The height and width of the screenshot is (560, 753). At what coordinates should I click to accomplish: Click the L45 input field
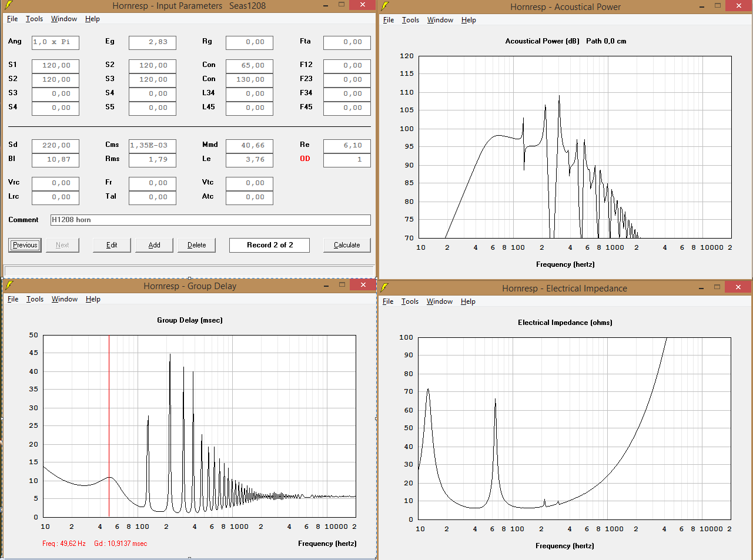249,108
